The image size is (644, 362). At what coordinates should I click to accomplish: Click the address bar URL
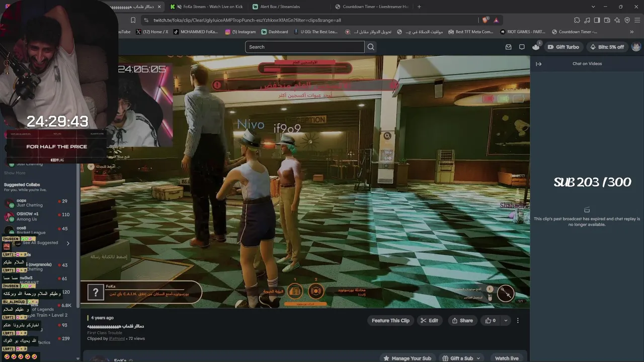(247, 20)
